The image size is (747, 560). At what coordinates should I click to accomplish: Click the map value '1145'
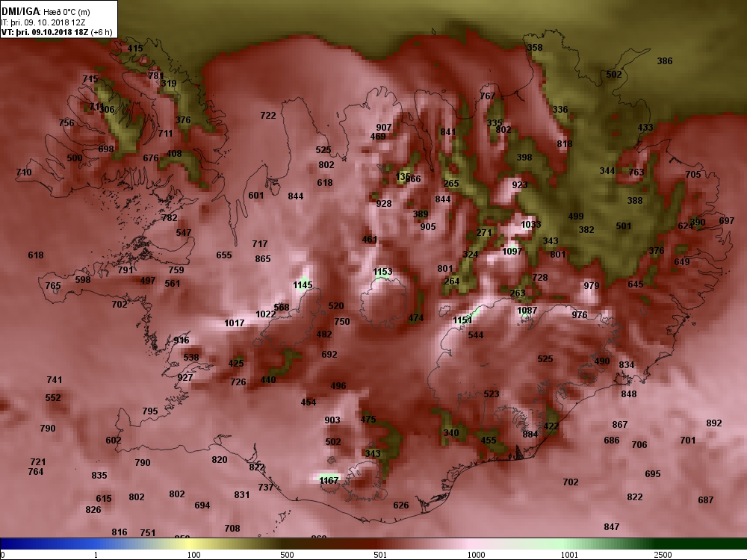click(303, 285)
